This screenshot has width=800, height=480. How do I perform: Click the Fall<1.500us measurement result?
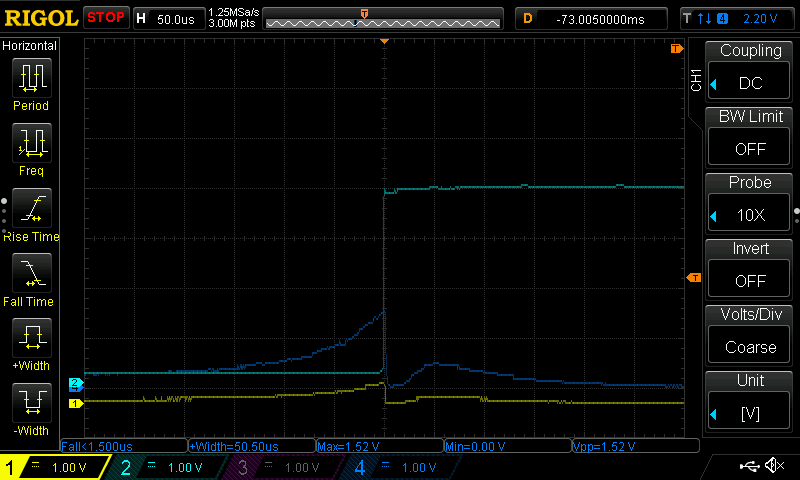(124, 447)
